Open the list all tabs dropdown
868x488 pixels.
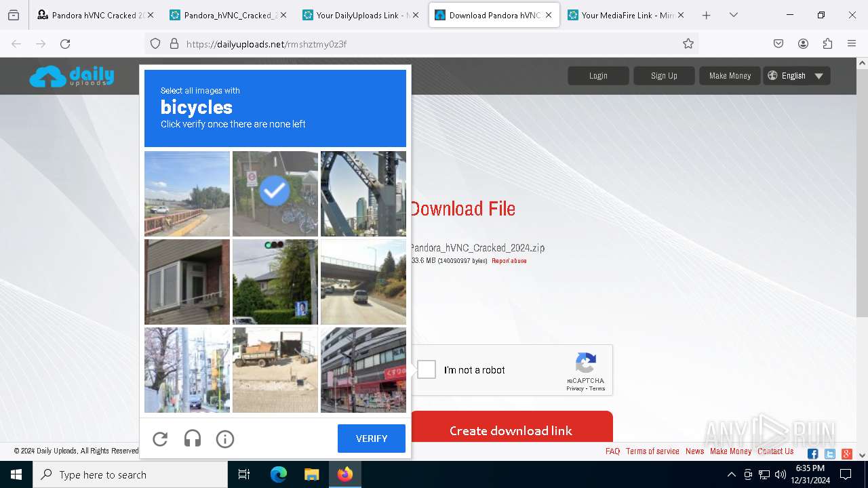[734, 15]
